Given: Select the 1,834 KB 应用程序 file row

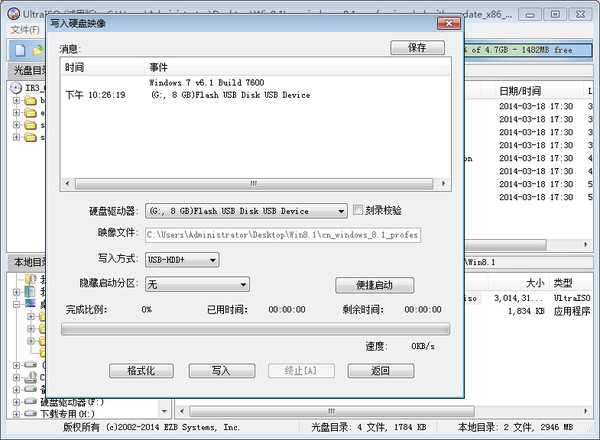Looking at the screenshot, I should coord(528,311).
